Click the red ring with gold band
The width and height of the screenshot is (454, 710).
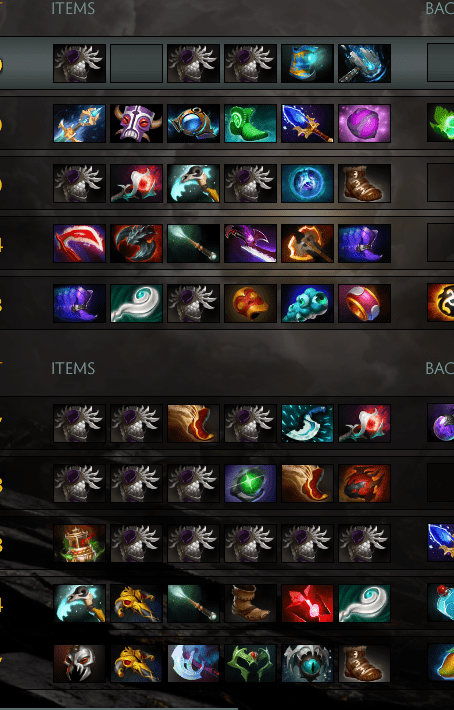point(364,303)
